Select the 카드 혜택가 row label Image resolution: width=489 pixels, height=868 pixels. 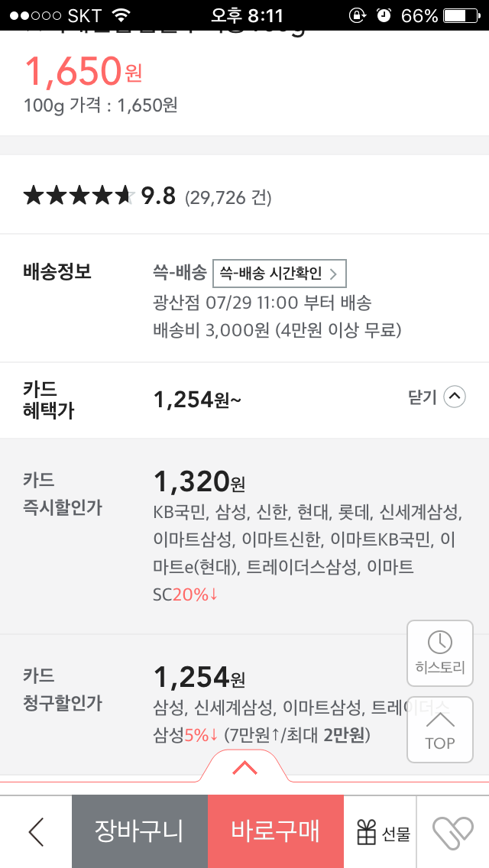coord(49,399)
